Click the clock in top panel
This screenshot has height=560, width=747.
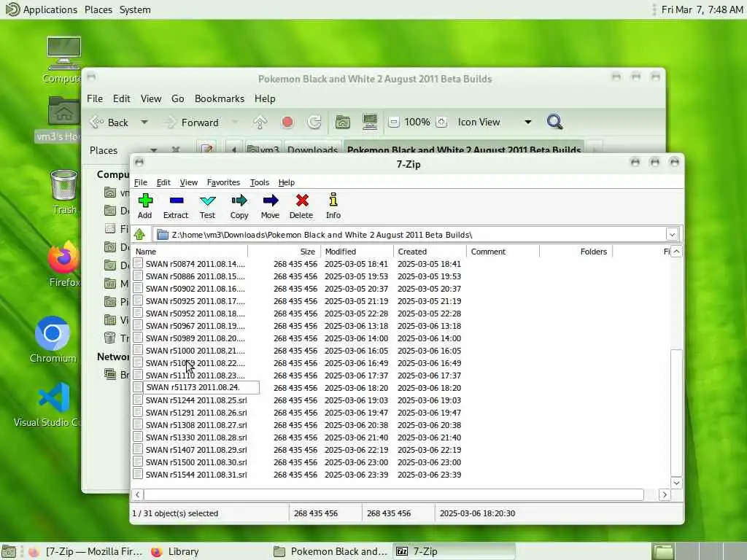point(703,9)
